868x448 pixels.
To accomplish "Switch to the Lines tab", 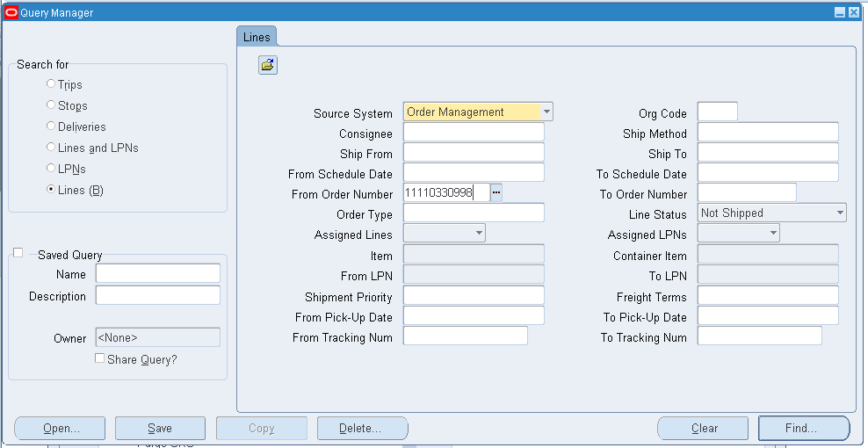I will point(257,37).
